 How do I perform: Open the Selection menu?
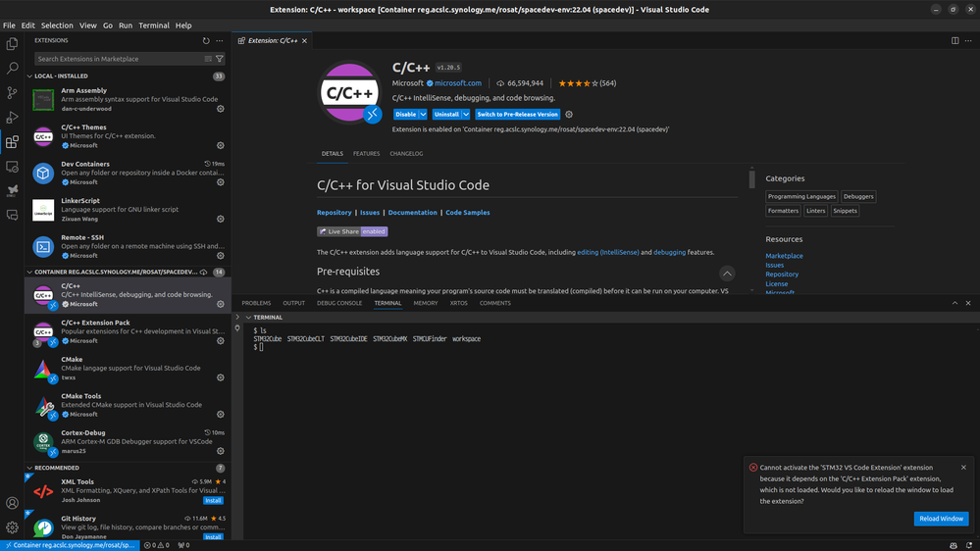point(57,25)
